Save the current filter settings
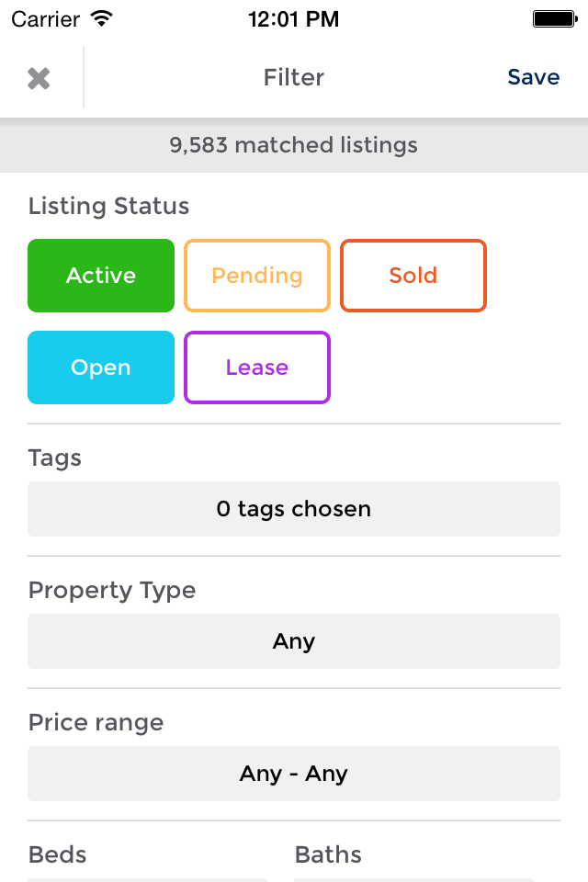The image size is (588, 882). [534, 77]
